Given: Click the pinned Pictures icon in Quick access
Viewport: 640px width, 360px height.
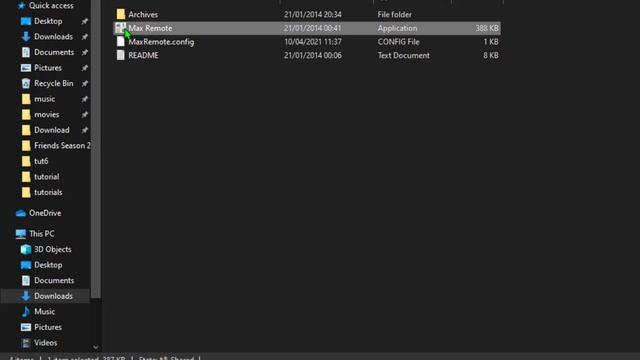Looking at the screenshot, I should tap(26, 68).
